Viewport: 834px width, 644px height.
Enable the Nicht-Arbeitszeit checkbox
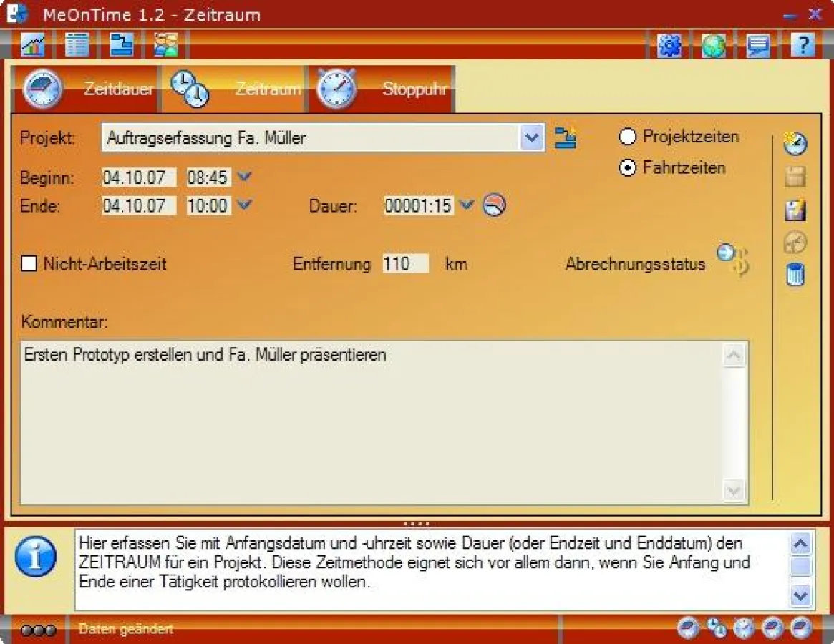click(29, 263)
